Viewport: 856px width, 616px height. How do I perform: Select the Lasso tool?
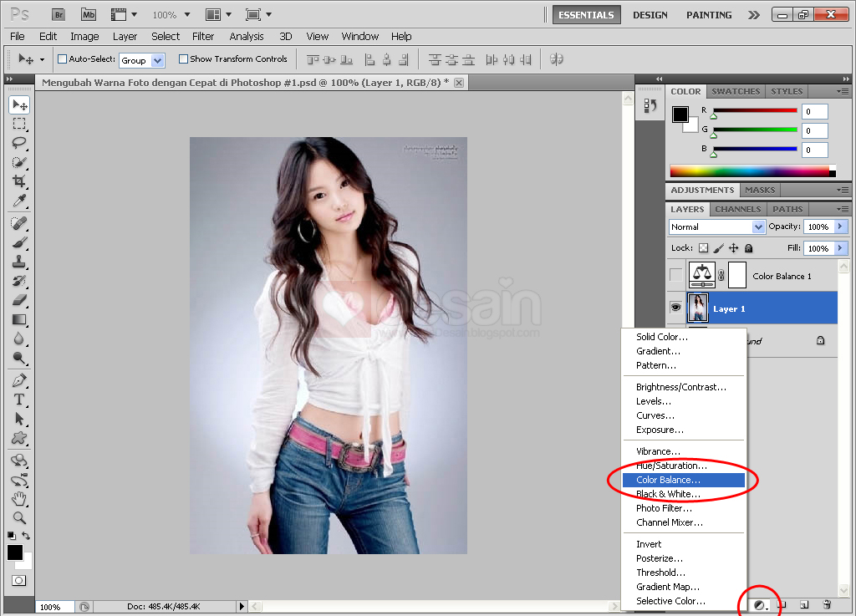pos(19,143)
